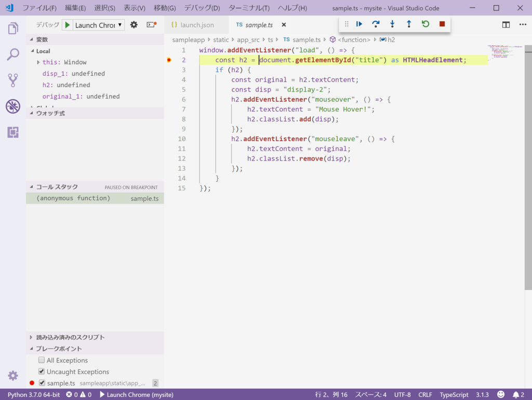Restart the debug session
Viewport: 532px width, 400px height.
pyautogui.click(x=425, y=24)
